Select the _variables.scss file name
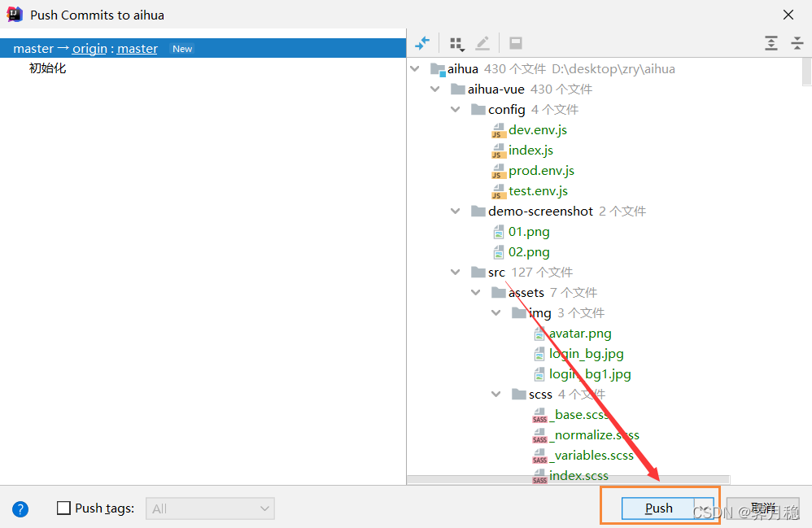This screenshot has height=528, width=812. (592, 456)
